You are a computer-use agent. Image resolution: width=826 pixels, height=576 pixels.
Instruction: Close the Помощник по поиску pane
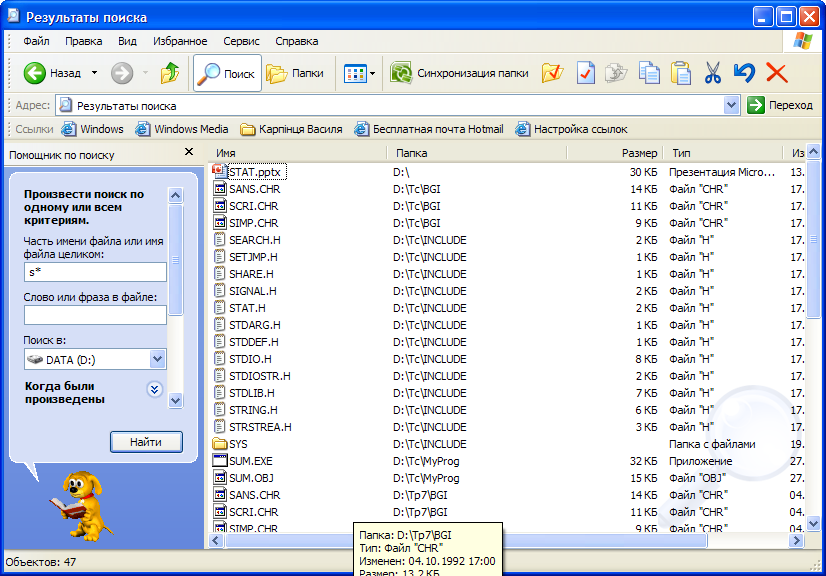tap(189, 152)
